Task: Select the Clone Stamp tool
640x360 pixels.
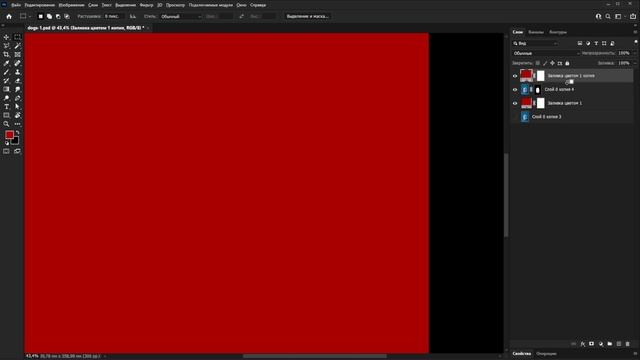Action: point(17,72)
